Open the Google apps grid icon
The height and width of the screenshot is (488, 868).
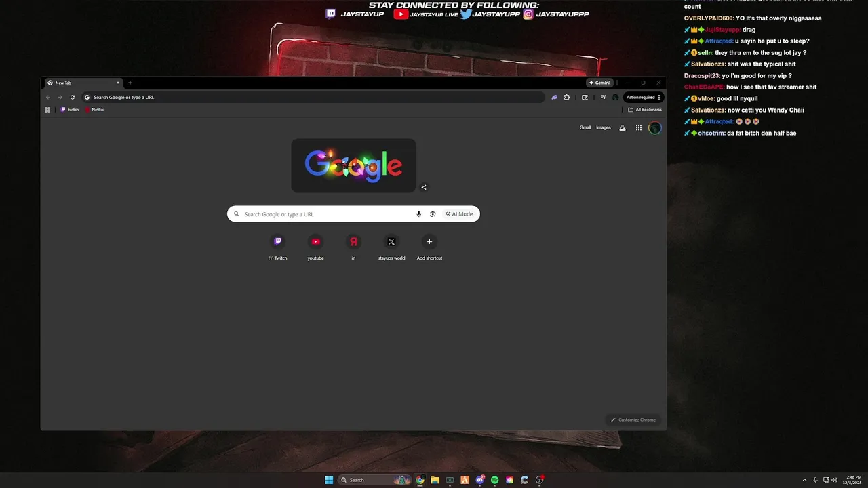tap(639, 127)
